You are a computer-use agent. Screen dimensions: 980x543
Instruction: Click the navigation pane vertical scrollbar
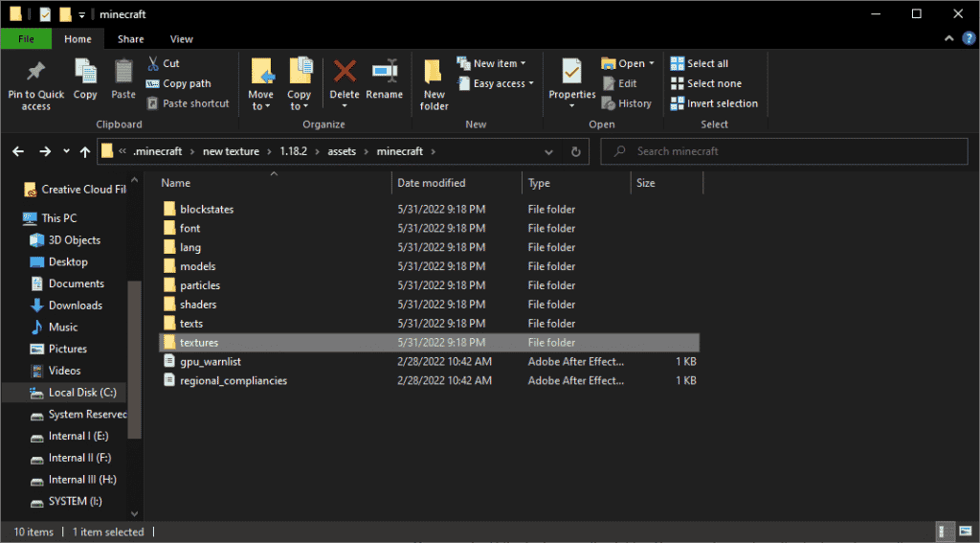134,360
